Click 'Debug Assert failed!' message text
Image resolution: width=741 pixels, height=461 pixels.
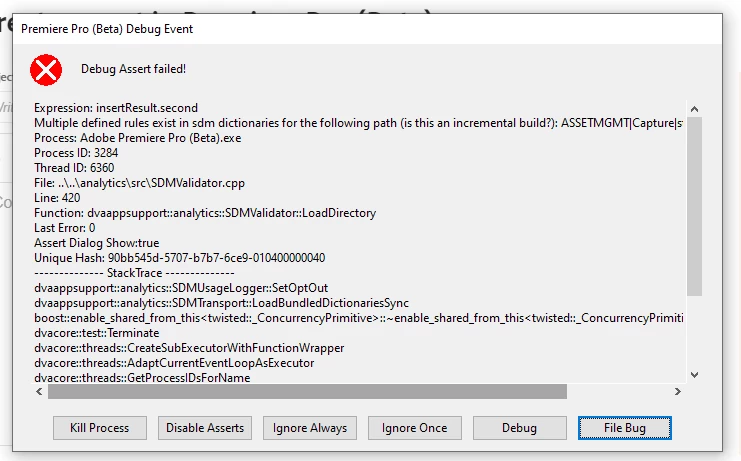(x=133, y=69)
